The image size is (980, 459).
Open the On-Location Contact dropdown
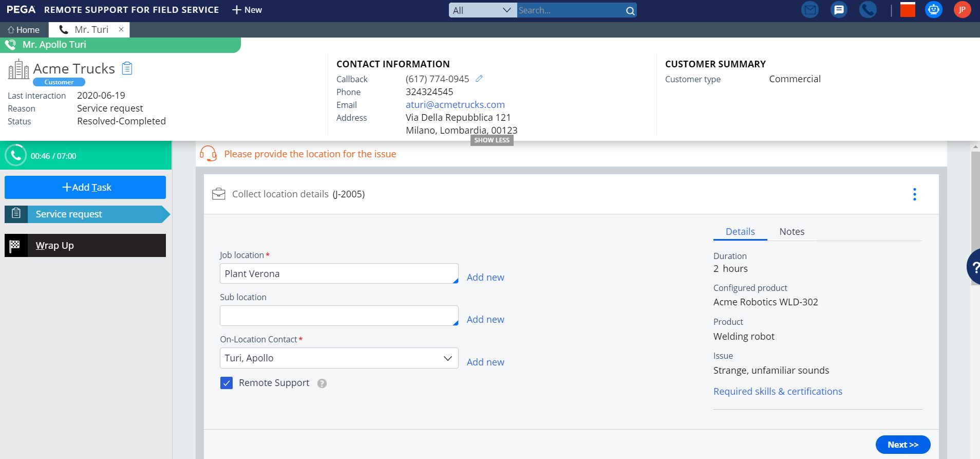click(339, 358)
